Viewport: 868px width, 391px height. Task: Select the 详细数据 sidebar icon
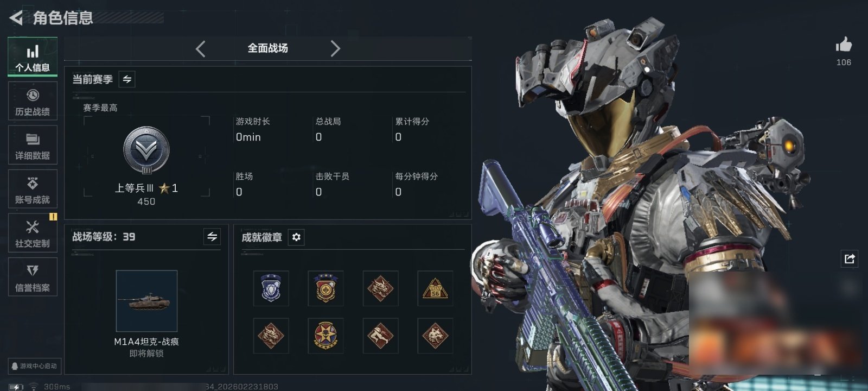pyautogui.click(x=33, y=146)
